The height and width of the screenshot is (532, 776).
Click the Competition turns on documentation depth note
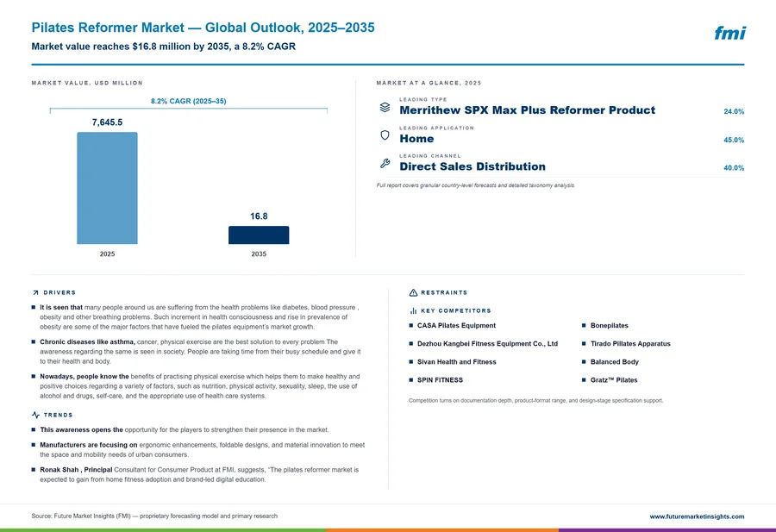(536, 400)
